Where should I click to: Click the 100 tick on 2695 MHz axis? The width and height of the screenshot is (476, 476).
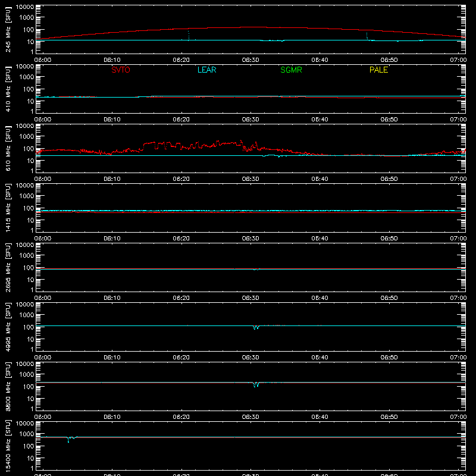click(x=29, y=268)
